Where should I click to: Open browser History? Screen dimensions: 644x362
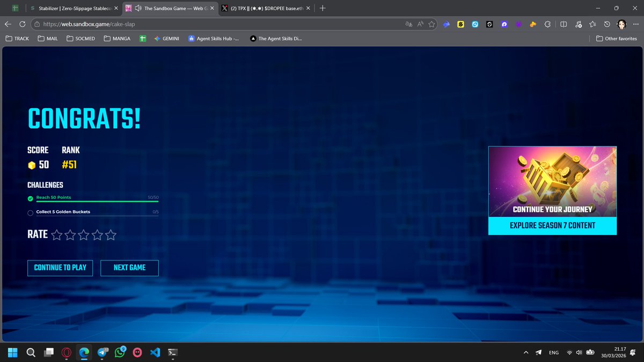tap(607, 24)
